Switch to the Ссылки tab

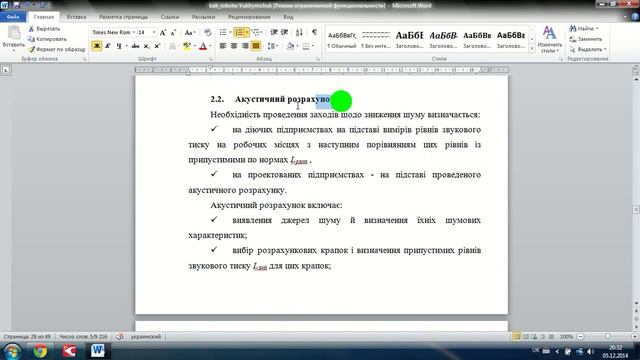(170, 17)
